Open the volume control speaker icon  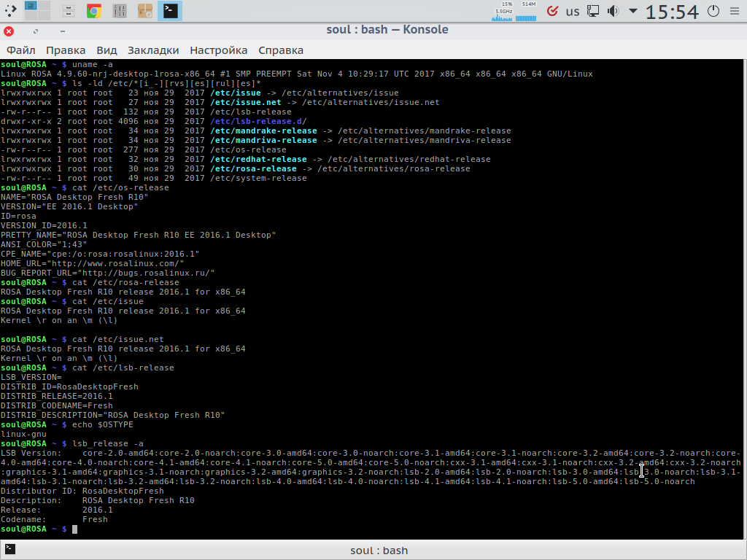click(x=613, y=11)
